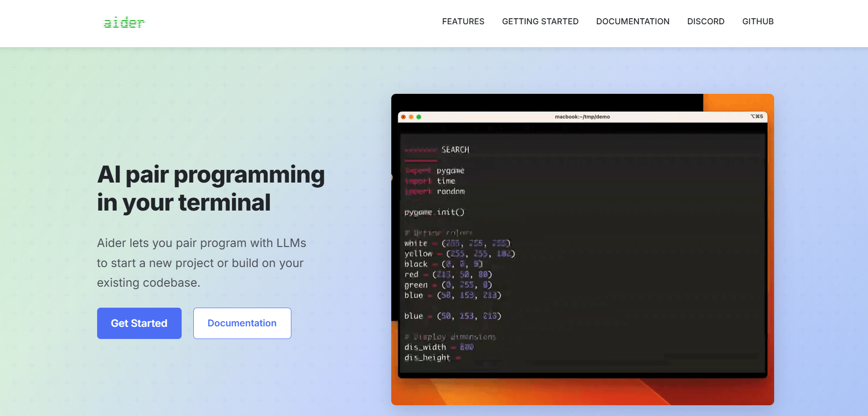Open the Documentation nav link
Image resolution: width=868 pixels, height=416 pixels.
[x=633, y=21]
